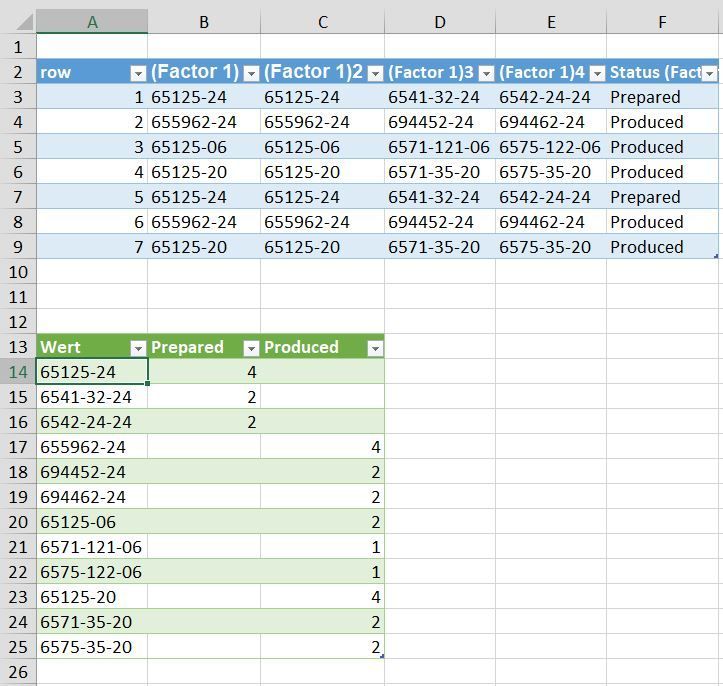Select cell with 694462-24 in row 19
Image resolution: width=723 pixels, height=686 pixels.
tap(92, 497)
